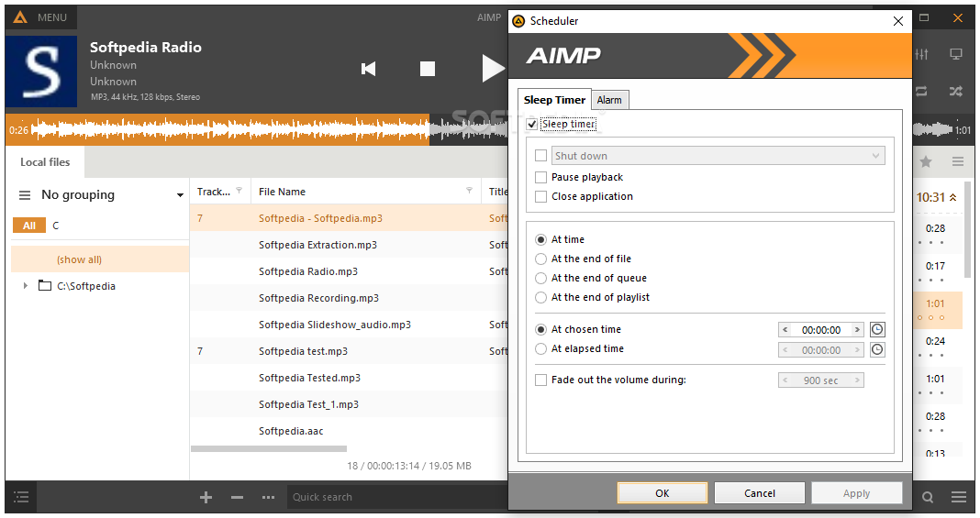Screen dimensions: 980x518
Task: Enable the Shut down checkbox
Action: [541, 156]
